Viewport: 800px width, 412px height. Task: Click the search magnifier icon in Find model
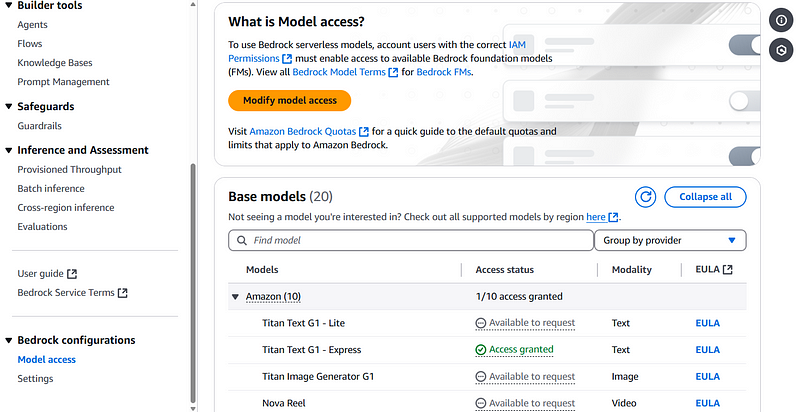242,240
